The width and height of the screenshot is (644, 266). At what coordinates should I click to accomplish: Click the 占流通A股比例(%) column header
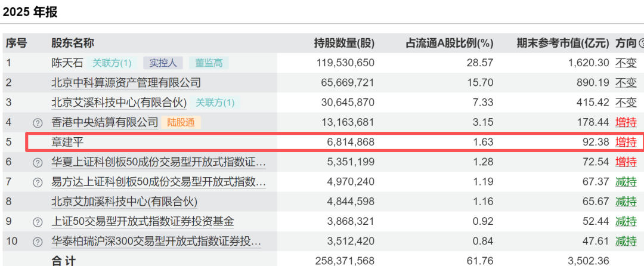450,43
